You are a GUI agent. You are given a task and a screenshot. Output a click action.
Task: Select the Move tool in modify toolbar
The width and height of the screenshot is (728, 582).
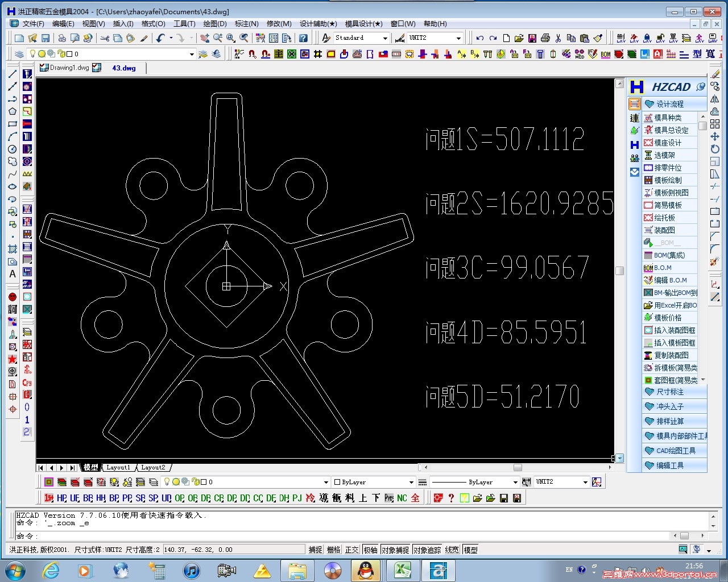click(715, 136)
